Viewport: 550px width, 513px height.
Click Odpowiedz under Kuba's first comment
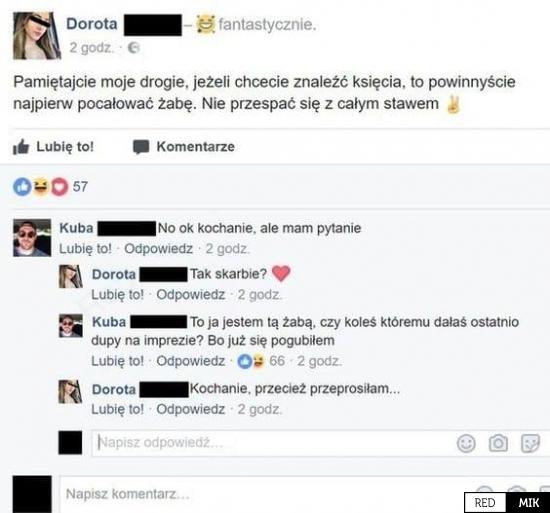point(159,249)
